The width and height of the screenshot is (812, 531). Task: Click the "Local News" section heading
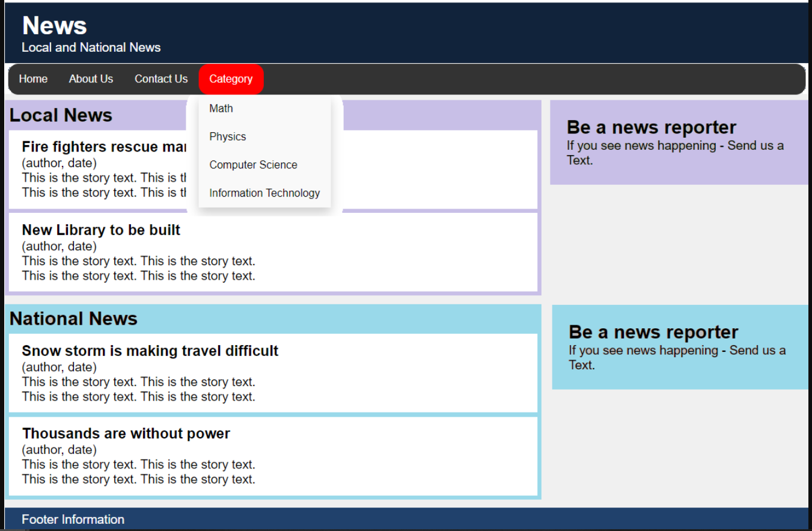pyautogui.click(x=61, y=115)
